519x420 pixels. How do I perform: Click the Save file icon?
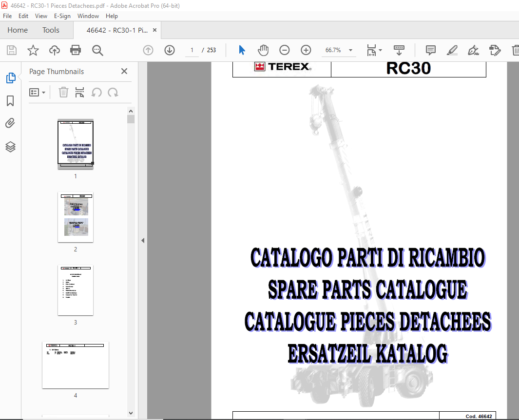point(12,50)
